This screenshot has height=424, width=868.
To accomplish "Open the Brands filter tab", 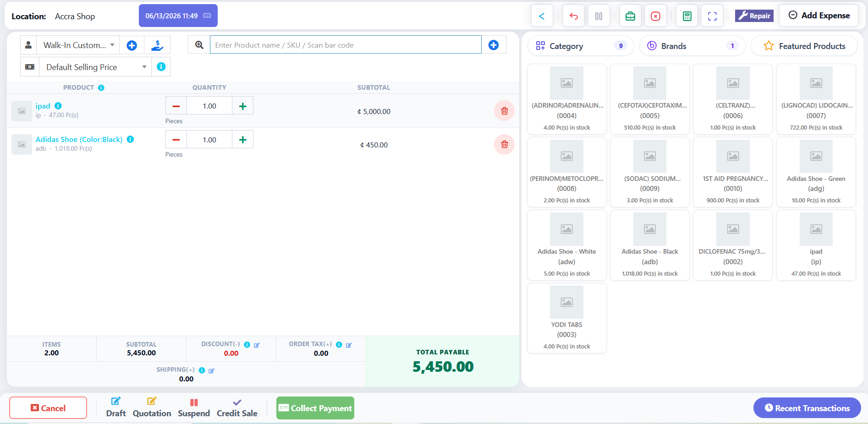I will coord(692,46).
